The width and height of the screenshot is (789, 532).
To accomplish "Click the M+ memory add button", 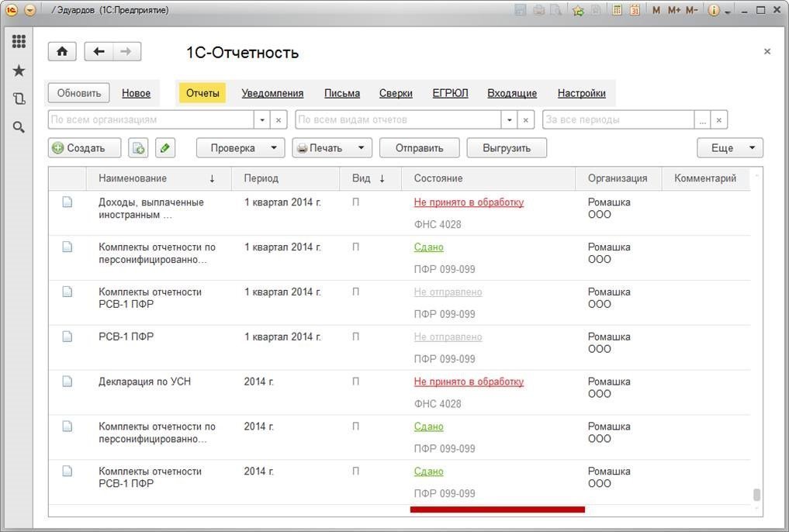I will click(674, 10).
